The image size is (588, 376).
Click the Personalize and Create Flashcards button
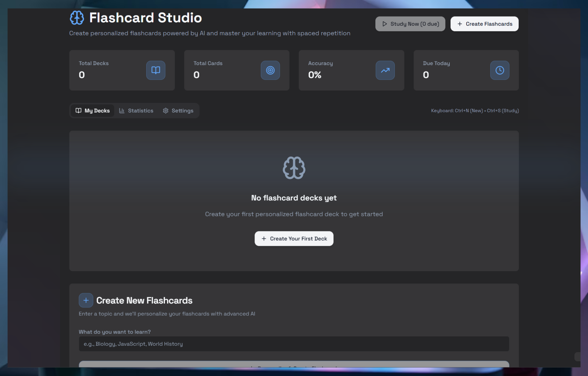pyautogui.click(x=294, y=367)
